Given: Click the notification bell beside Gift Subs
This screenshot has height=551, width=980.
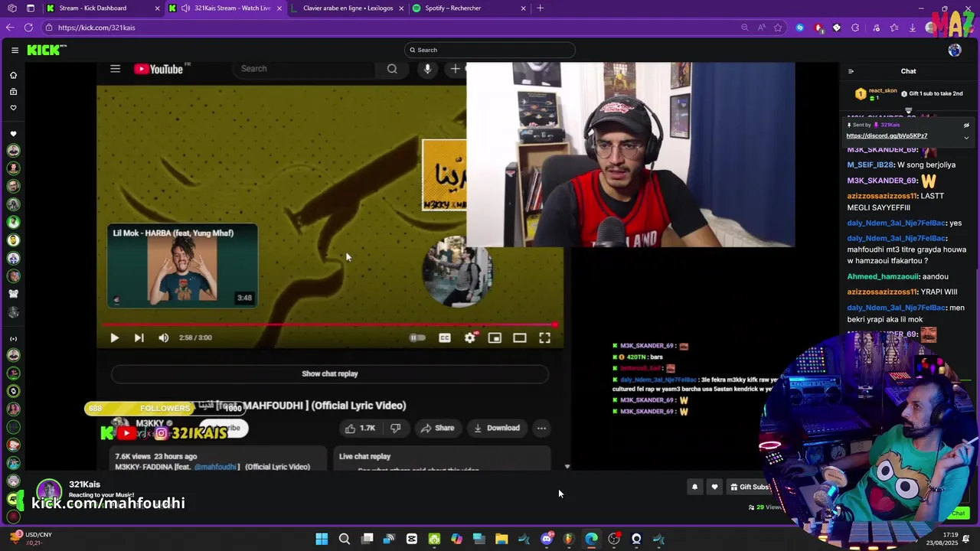Looking at the screenshot, I should tap(694, 487).
